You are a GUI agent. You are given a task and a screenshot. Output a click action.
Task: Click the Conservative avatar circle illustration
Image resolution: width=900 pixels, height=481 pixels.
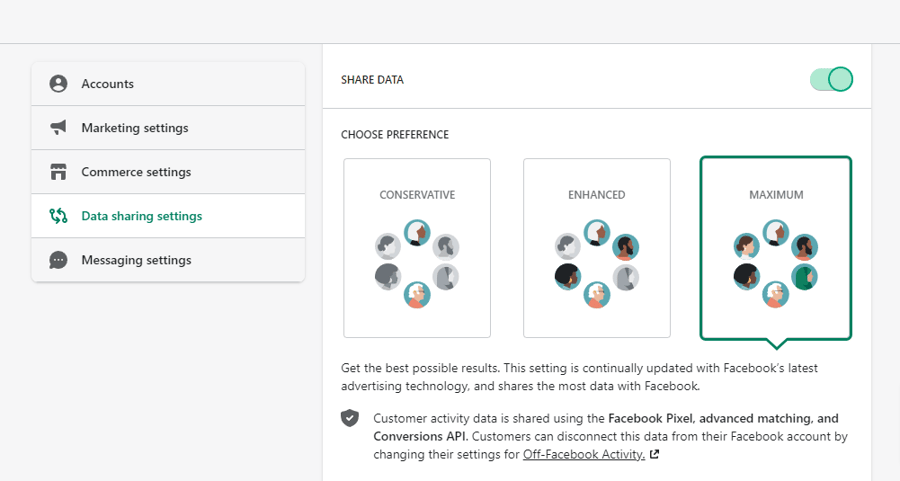[x=417, y=263]
